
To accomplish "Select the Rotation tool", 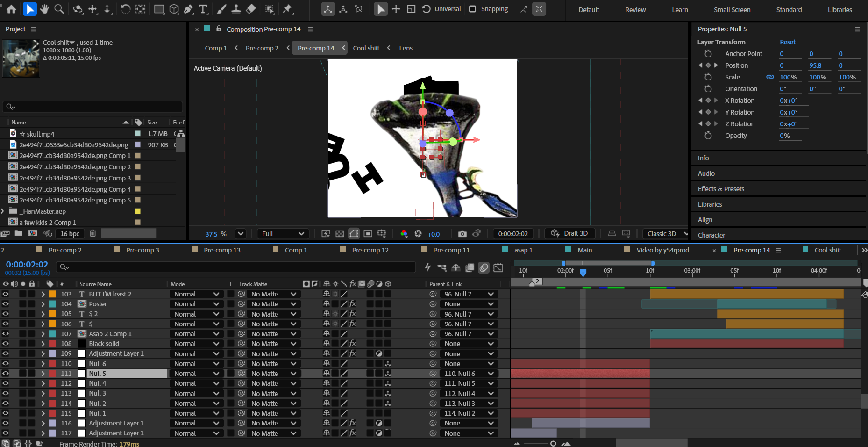I will [x=125, y=9].
